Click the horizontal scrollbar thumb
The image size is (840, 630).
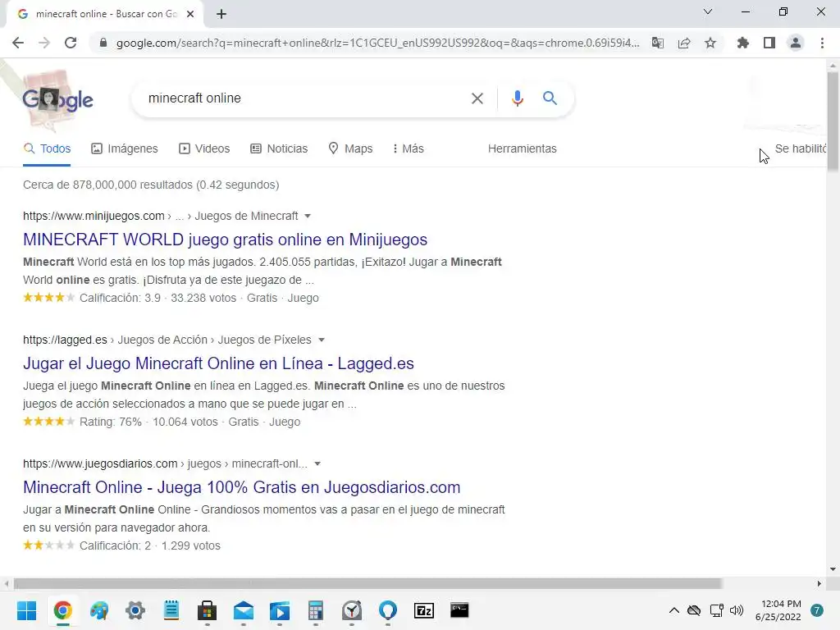[368, 583]
